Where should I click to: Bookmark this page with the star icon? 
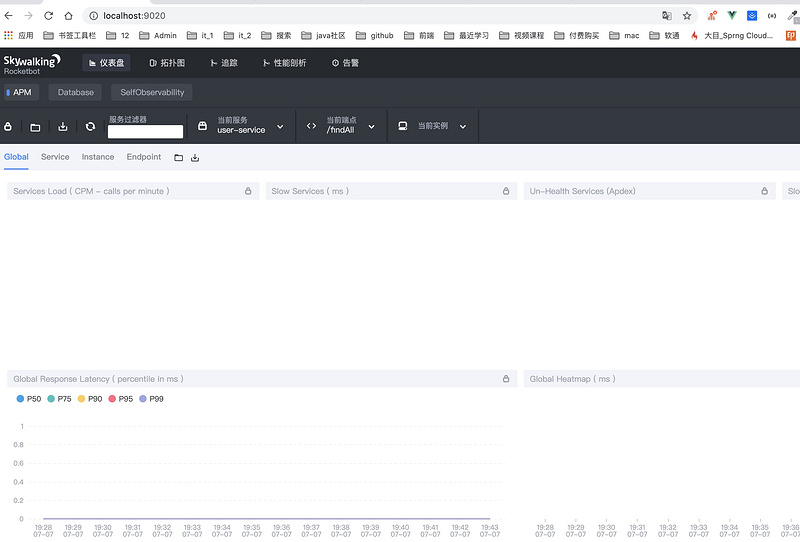tap(687, 16)
